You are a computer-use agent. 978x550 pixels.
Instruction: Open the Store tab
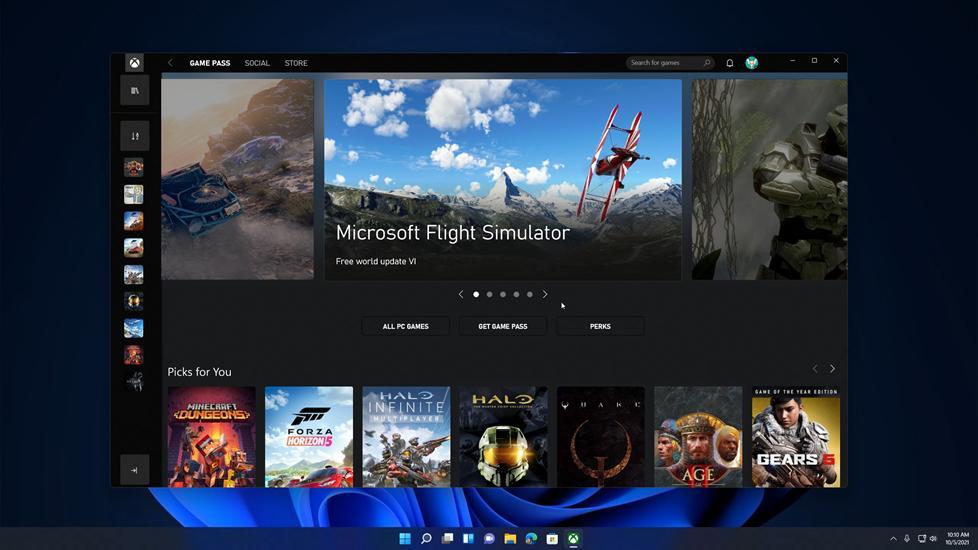tap(296, 63)
